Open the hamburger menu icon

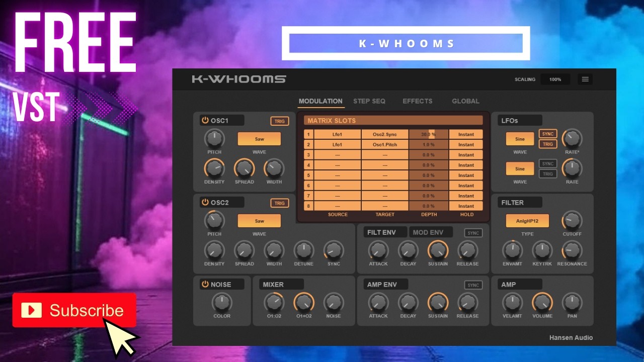click(585, 79)
